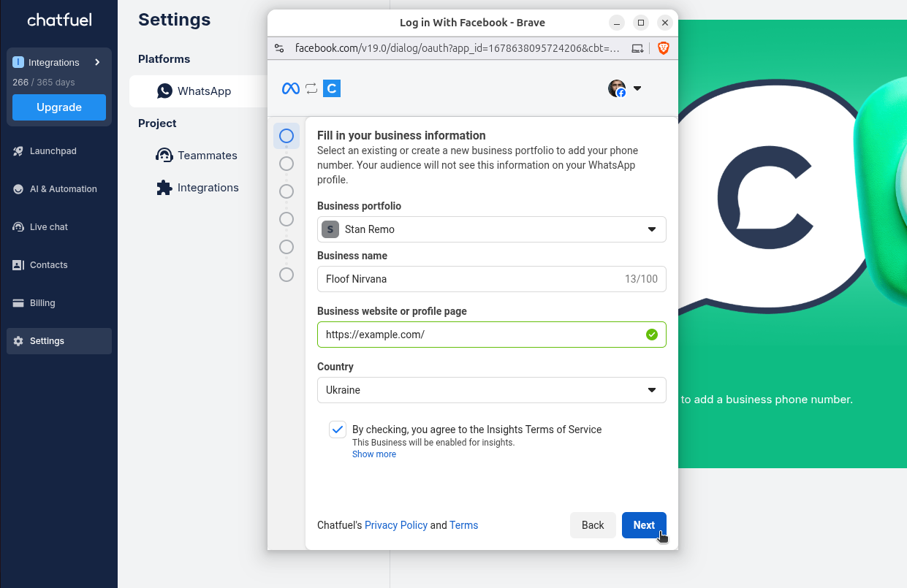Open the Contacts section
Viewport: 907px width, 588px height.
(x=59, y=265)
